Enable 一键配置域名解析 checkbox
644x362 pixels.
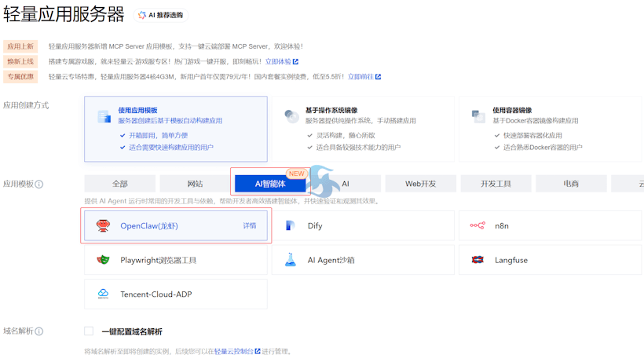tap(89, 331)
